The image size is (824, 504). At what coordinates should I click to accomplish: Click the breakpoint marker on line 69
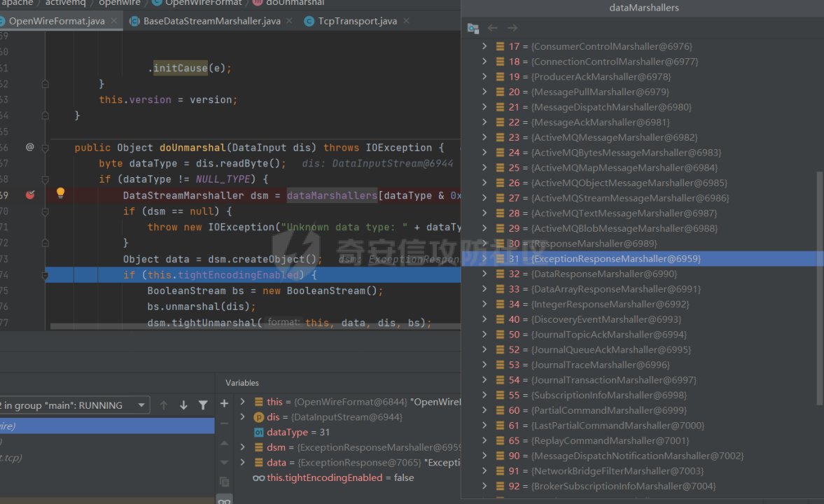[30, 195]
